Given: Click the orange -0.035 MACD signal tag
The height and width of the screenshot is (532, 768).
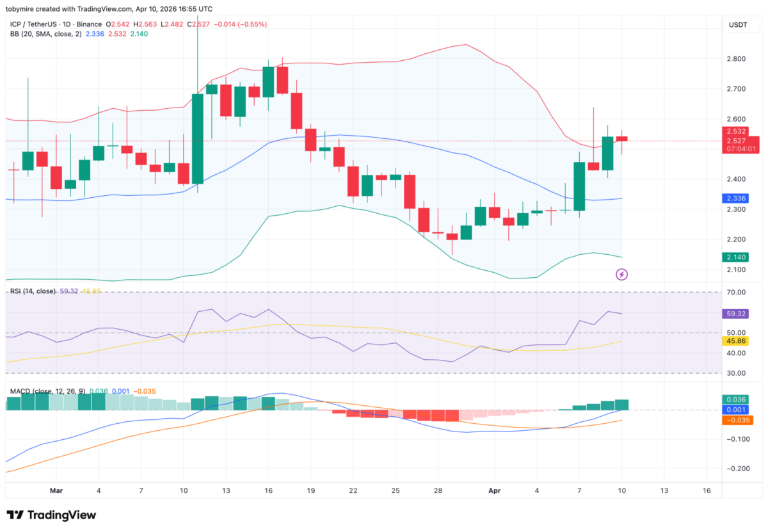Looking at the screenshot, I should 736,421.
